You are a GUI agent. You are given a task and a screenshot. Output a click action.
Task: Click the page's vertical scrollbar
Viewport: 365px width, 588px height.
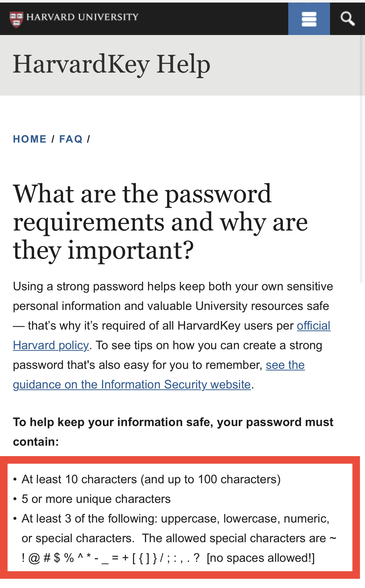coord(362,159)
